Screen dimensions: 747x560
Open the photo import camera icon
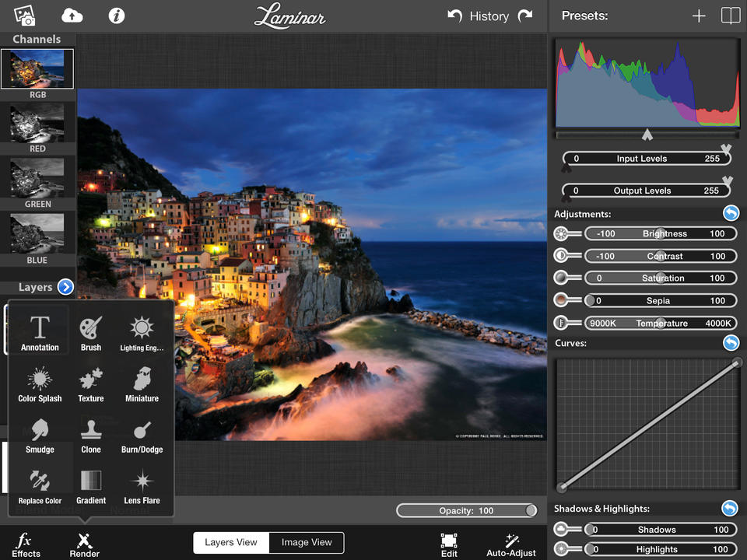pyautogui.click(x=24, y=16)
